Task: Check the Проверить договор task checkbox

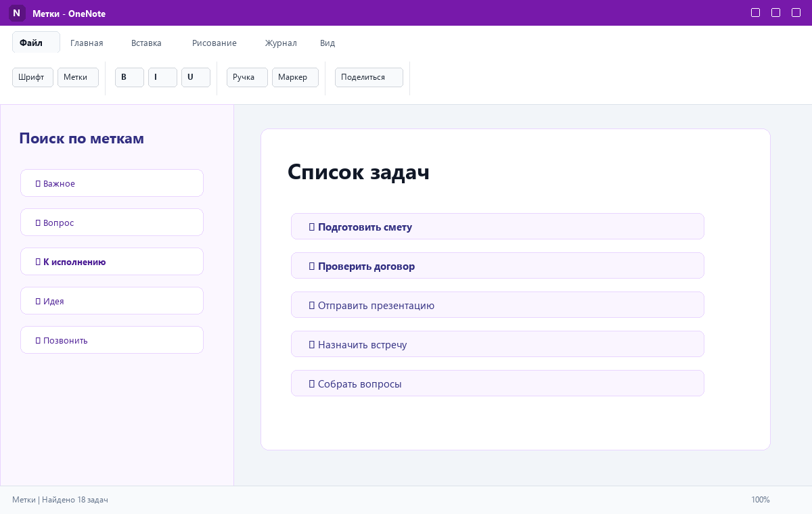Action: [x=312, y=266]
